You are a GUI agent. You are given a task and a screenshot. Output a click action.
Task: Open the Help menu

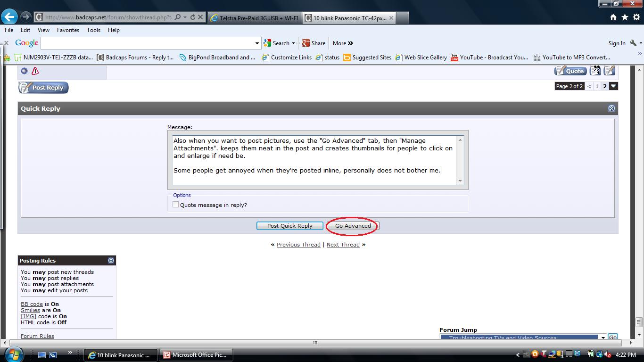[x=114, y=30]
